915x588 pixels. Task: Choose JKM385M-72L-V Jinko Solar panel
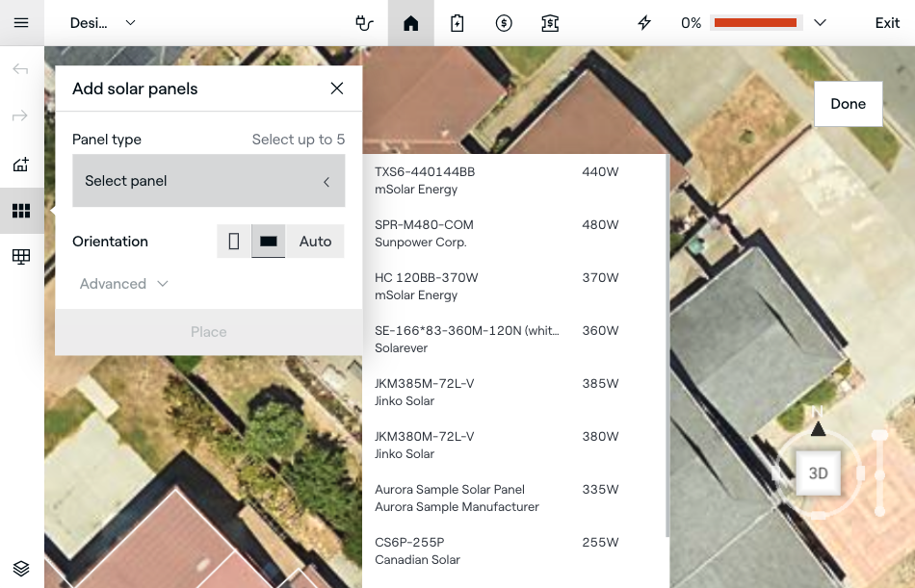496,392
